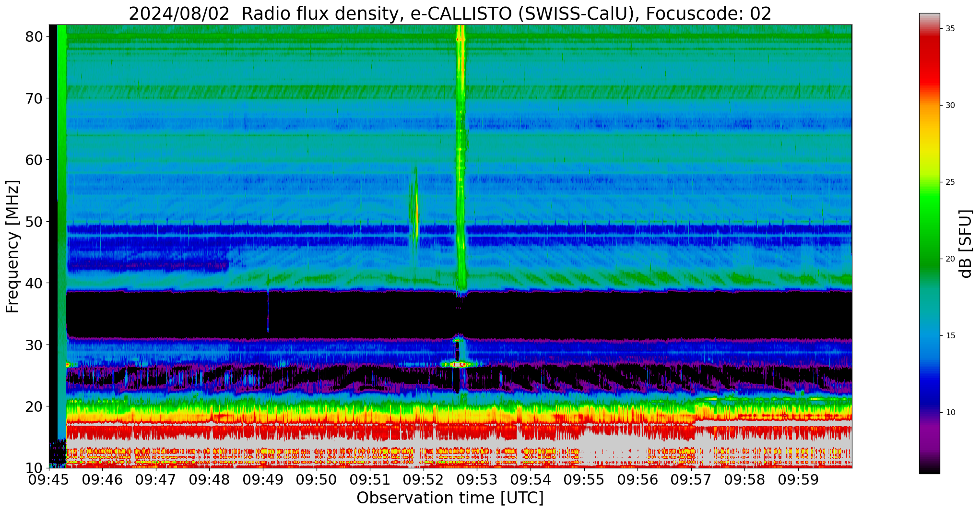Click the 09:59 time tick label
The width and height of the screenshot is (980, 512).
pos(798,479)
